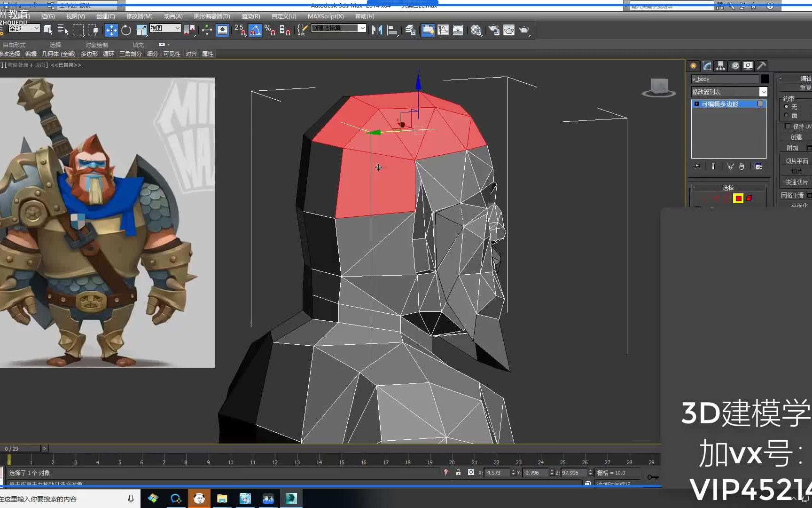Switch to Motion command panel tab
The height and width of the screenshot is (508, 812).
pos(735,66)
